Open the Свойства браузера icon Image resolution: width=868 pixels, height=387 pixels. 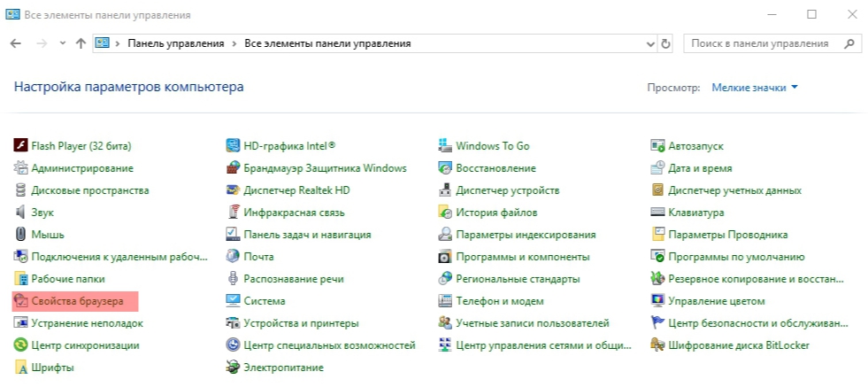[x=20, y=301]
